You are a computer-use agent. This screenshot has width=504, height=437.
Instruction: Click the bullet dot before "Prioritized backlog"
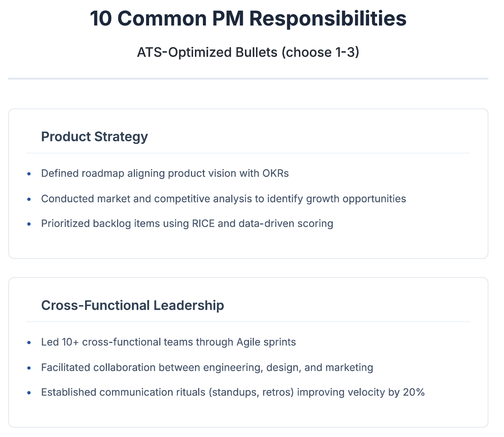(x=29, y=223)
